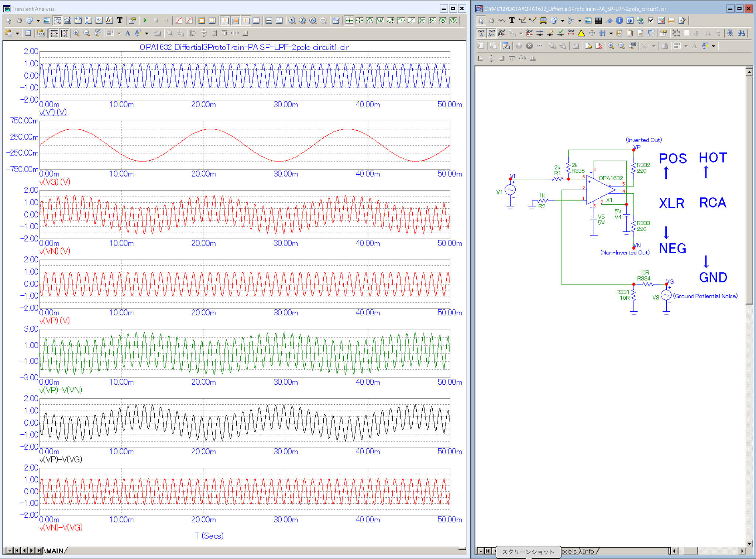Click the green Run analysis play icon
The height and width of the screenshot is (559, 756).
coord(145,20)
